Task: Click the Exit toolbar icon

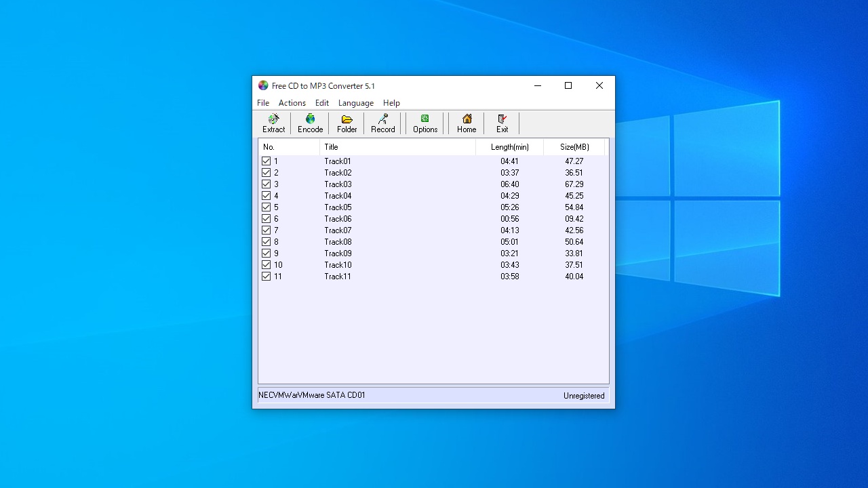Action: 502,123
